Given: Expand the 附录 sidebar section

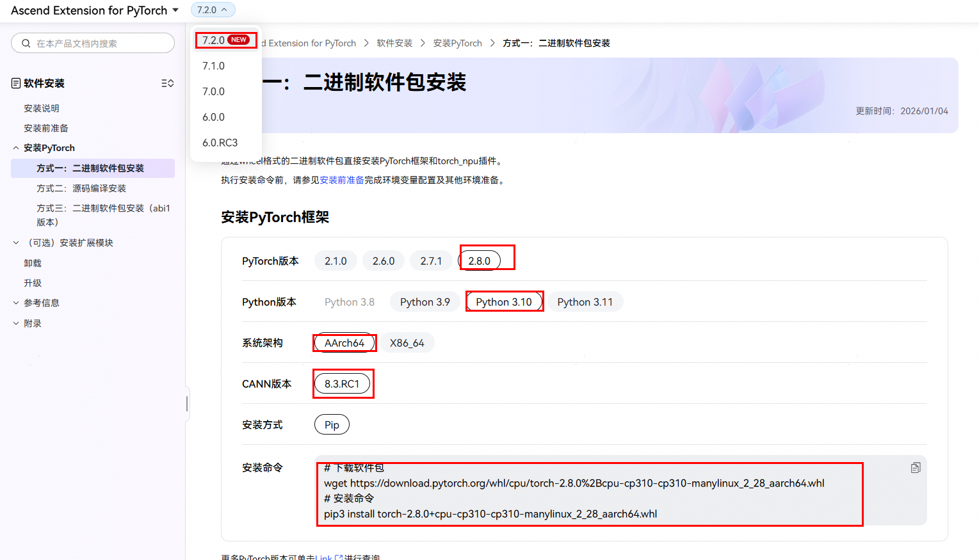Looking at the screenshot, I should [x=16, y=323].
